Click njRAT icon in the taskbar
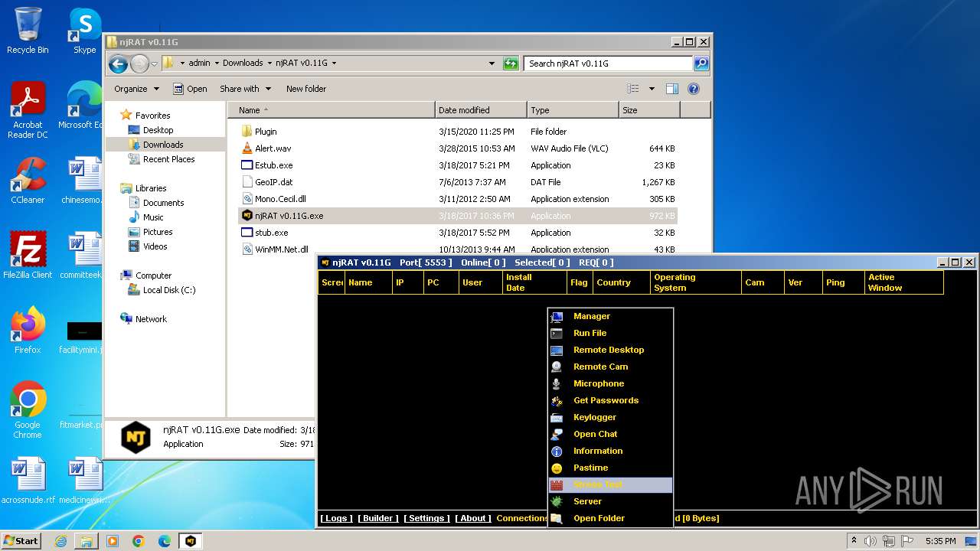 [190, 541]
